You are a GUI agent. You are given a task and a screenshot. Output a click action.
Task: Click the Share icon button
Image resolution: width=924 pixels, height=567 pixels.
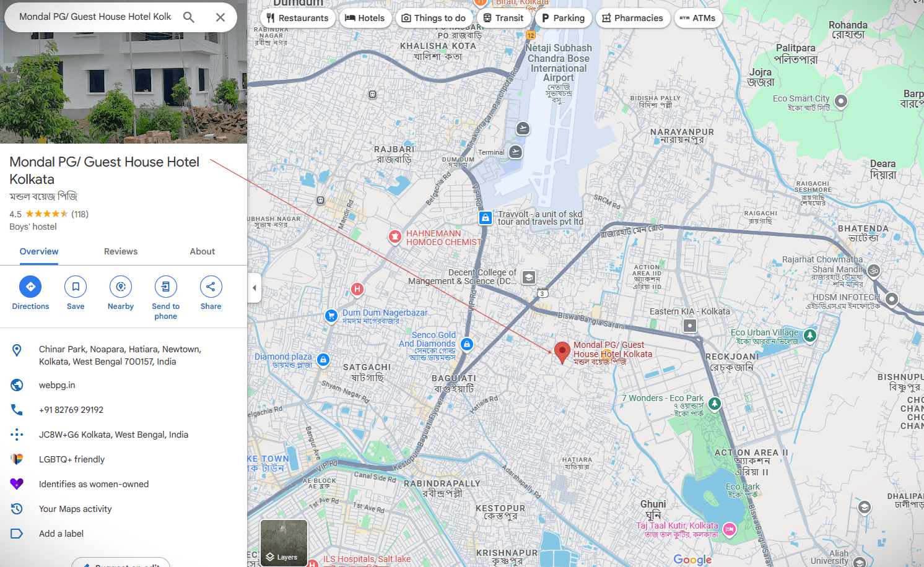211,287
